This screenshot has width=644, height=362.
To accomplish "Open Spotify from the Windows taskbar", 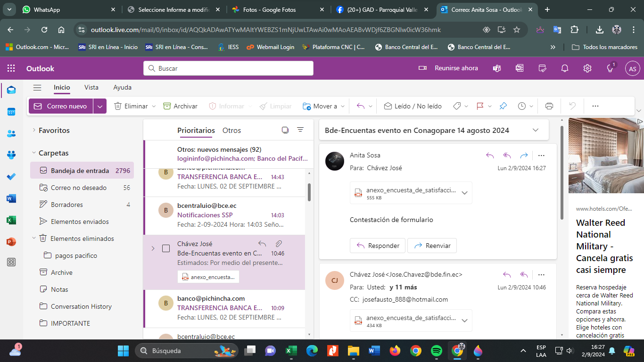I will pyautogui.click(x=436, y=351).
